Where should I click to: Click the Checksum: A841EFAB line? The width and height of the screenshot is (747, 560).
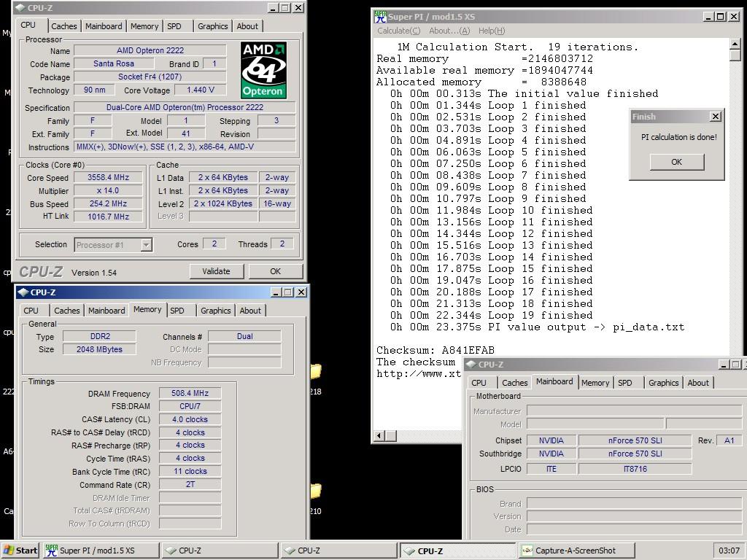(436, 351)
